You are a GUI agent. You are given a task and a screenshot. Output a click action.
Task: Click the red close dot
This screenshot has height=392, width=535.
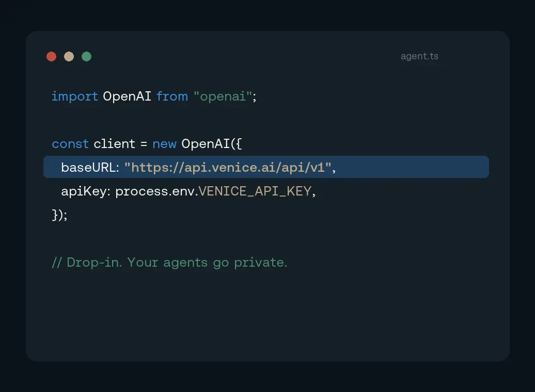[x=52, y=57]
